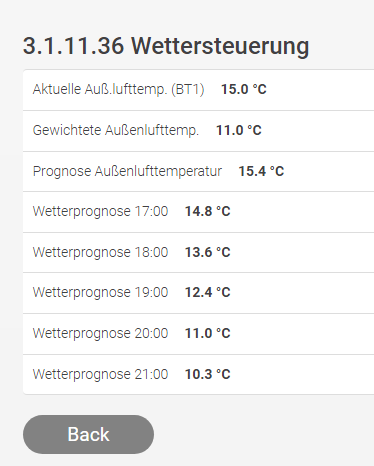Image resolution: width=374 pixels, height=466 pixels.
Task: Open the Wetterprognose 17:00 entry
Action: (198, 212)
